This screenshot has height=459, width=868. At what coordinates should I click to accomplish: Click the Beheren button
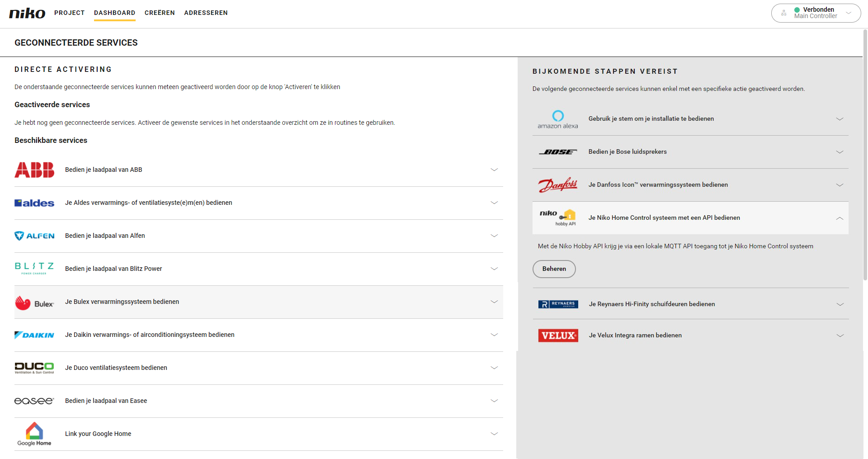coord(554,269)
